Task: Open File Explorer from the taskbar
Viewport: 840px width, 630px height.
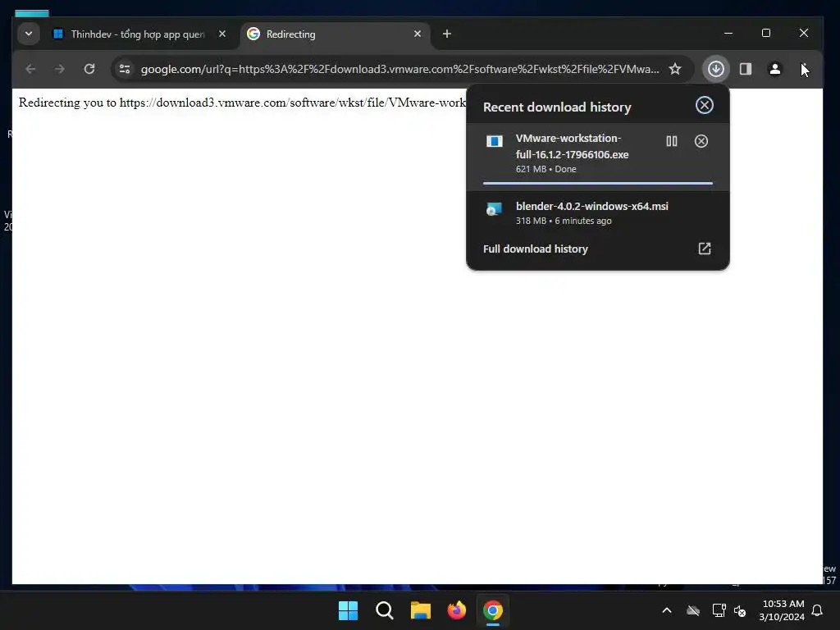Action: pos(421,610)
